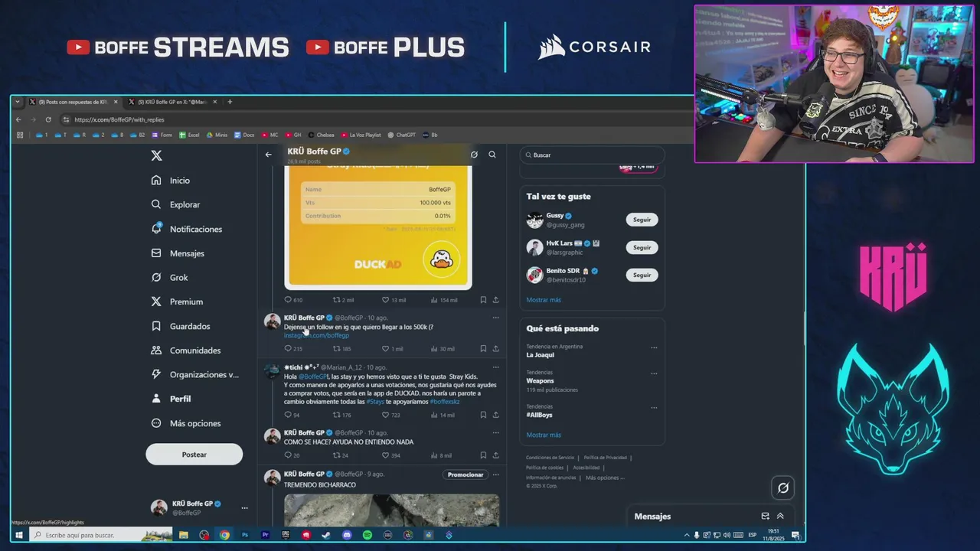Open options for the #AllBoys trend
Screen dimensions: 980x551
coord(654,408)
